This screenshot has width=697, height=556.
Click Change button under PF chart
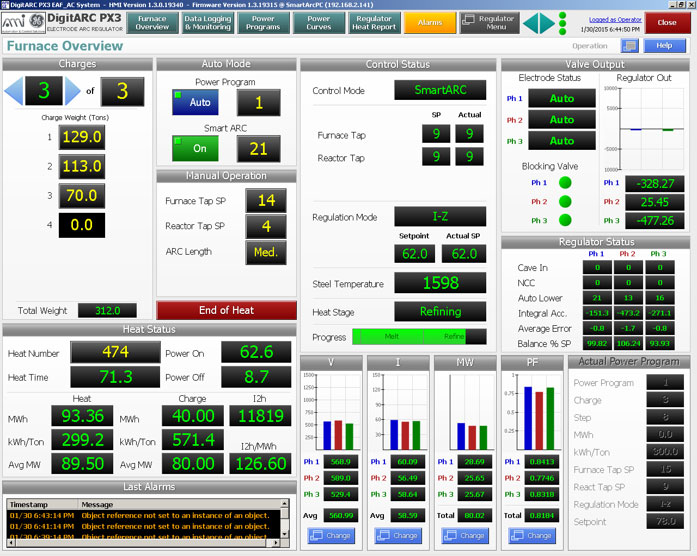(x=532, y=536)
